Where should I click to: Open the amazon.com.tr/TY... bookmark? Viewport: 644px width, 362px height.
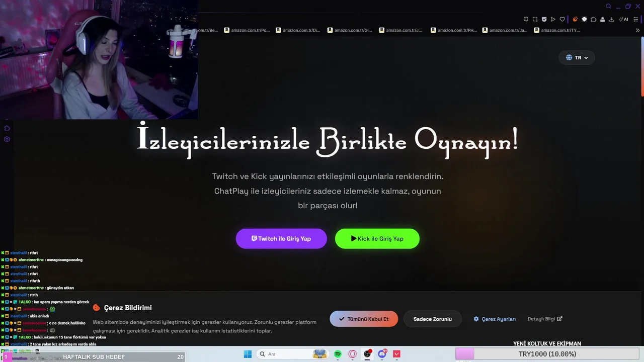[557, 30]
